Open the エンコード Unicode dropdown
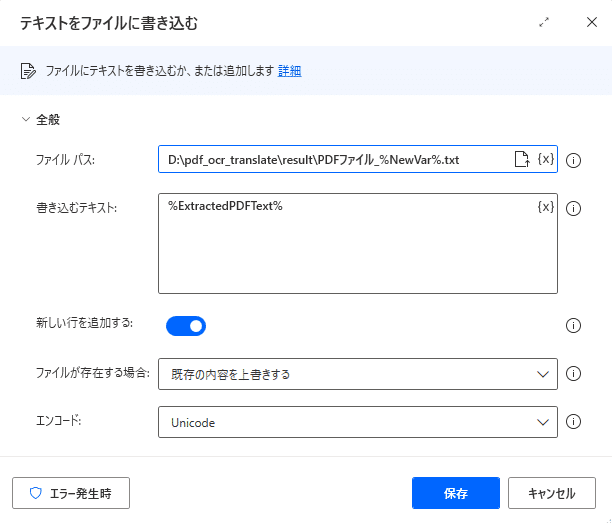The height and width of the screenshot is (523, 612). click(358, 422)
